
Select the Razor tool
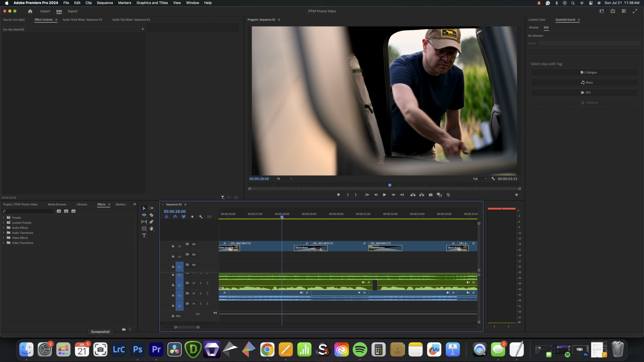(152, 215)
